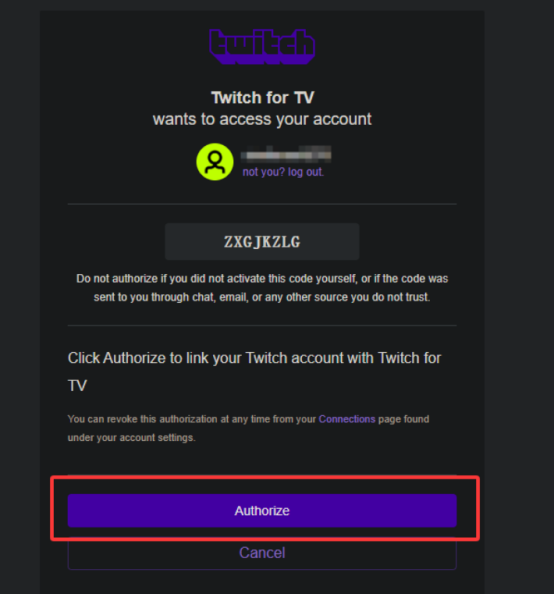Open the Connections page link
This screenshot has height=594, width=555.
(347, 419)
